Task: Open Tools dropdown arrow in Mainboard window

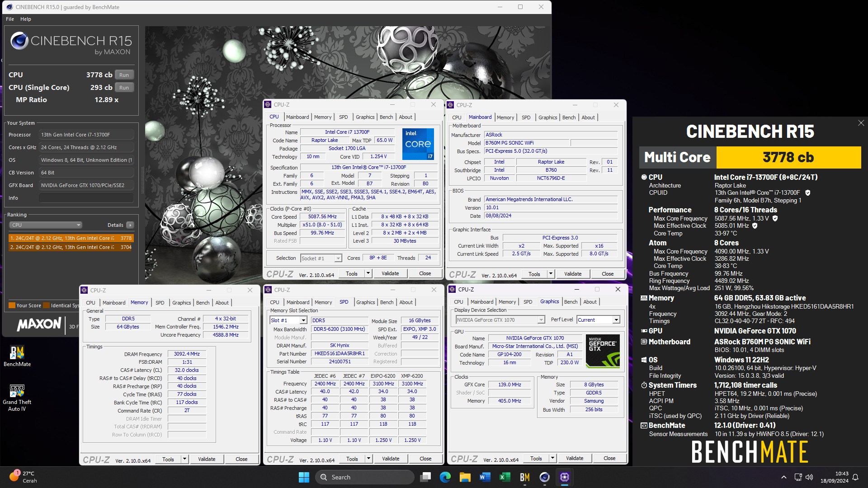Action: 551,274
